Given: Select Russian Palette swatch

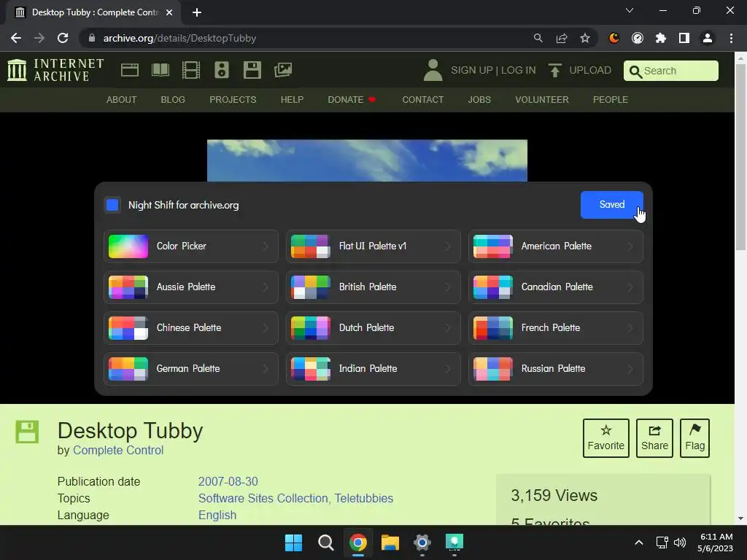Looking at the screenshot, I should click(493, 369).
